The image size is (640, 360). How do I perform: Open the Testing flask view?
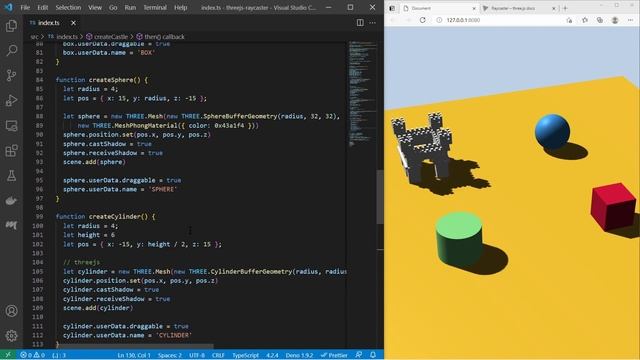tap(11, 176)
